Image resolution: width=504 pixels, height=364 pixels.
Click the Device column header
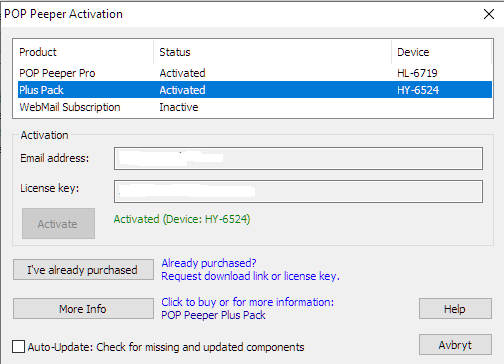point(441,52)
